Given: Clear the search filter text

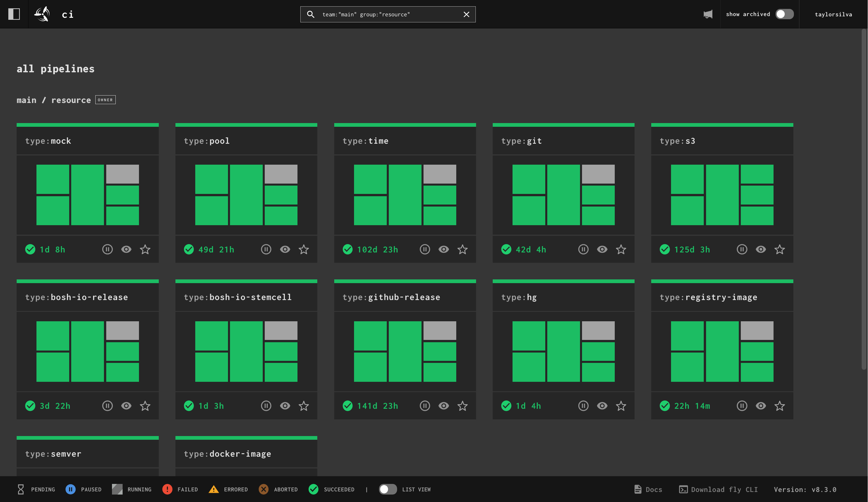Looking at the screenshot, I should pos(466,14).
